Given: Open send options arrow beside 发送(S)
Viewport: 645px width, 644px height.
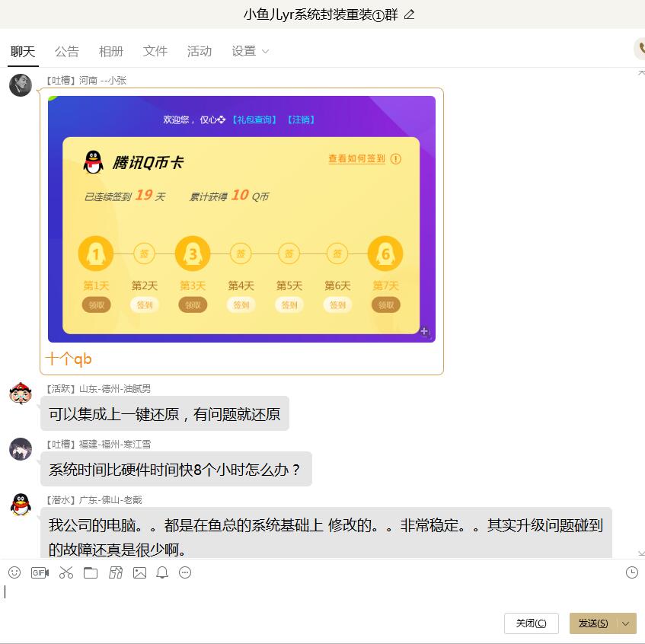Looking at the screenshot, I should point(626,623).
